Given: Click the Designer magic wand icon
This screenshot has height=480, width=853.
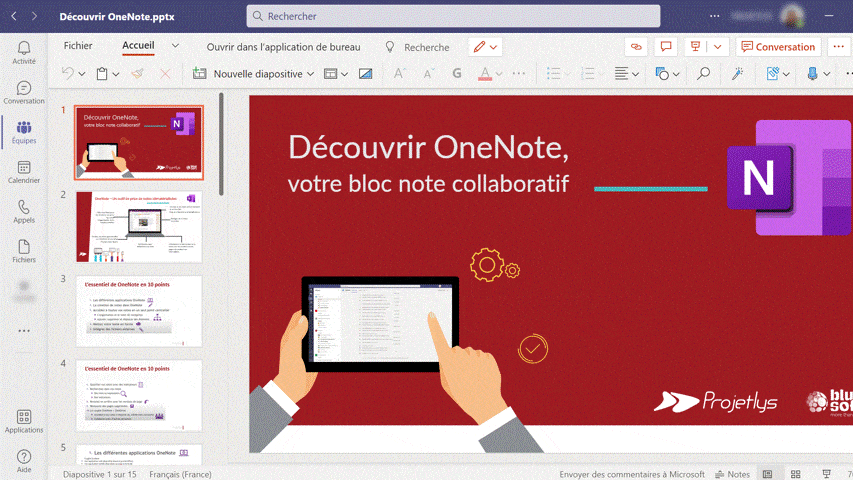Looking at the screenshot, I should coord(738,73).
